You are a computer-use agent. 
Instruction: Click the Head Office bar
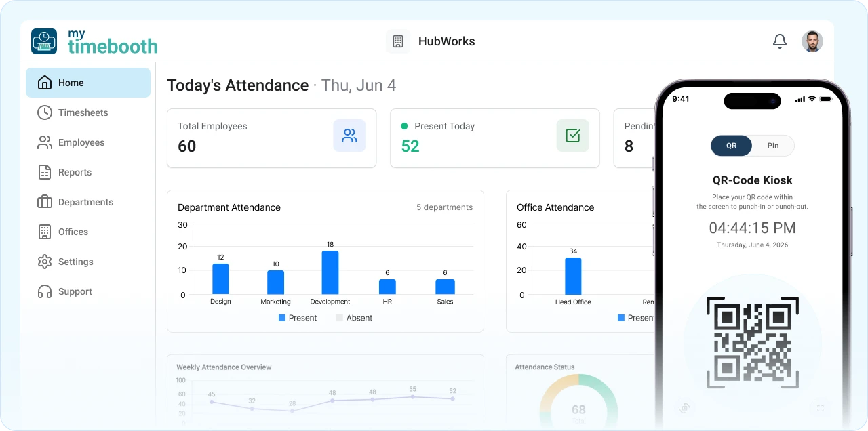pyautogui.click(x=573, y=276)
